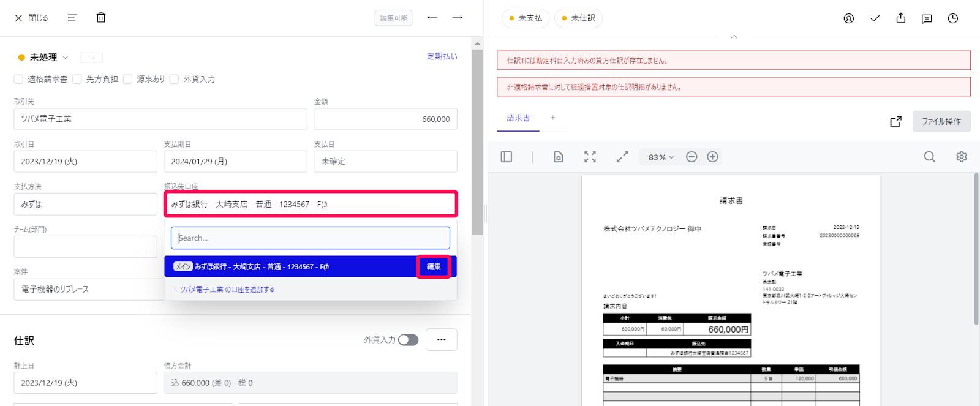
Task: Open the 支払方法 みずほ dropdown
Action: pyautogui.click(x=85, y=204)
